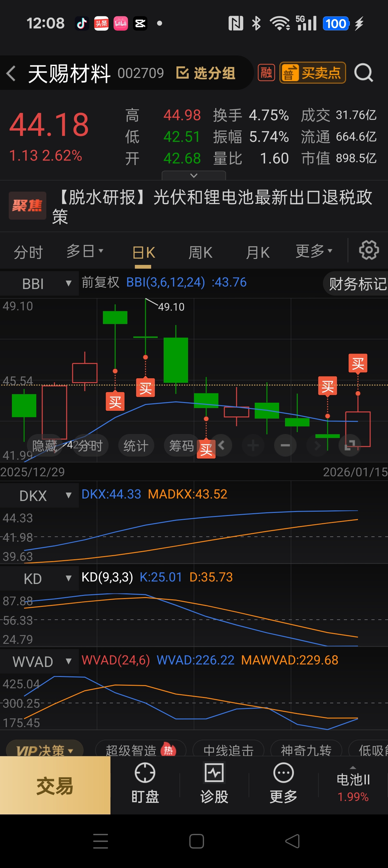
Task: Tap 选分组 to choose a group
Action: (206, 73)
